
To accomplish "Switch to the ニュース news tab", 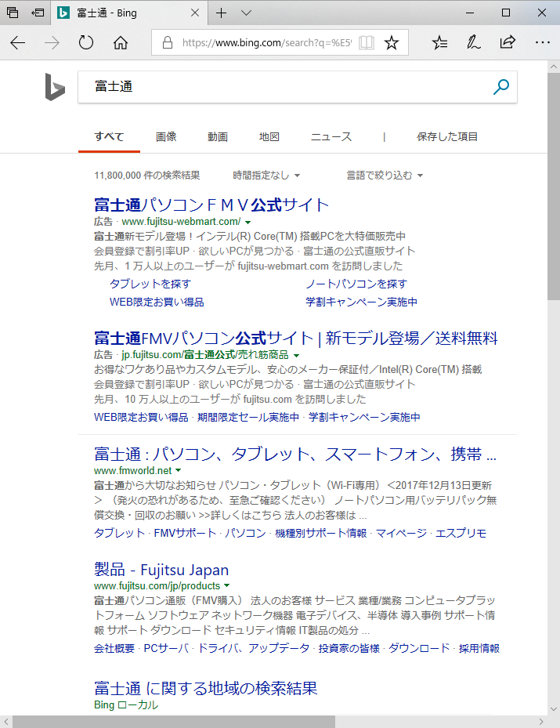I will [331, 136].
